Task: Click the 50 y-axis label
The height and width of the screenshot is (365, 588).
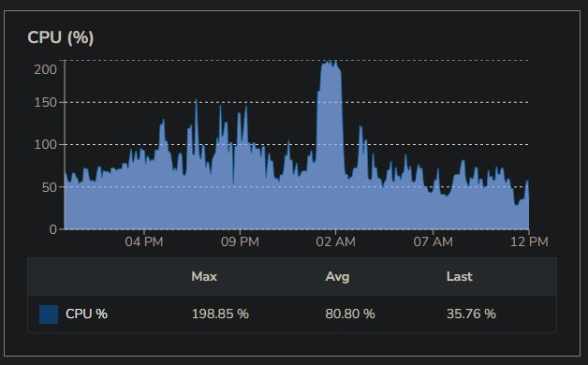Action: coord(50,187)
